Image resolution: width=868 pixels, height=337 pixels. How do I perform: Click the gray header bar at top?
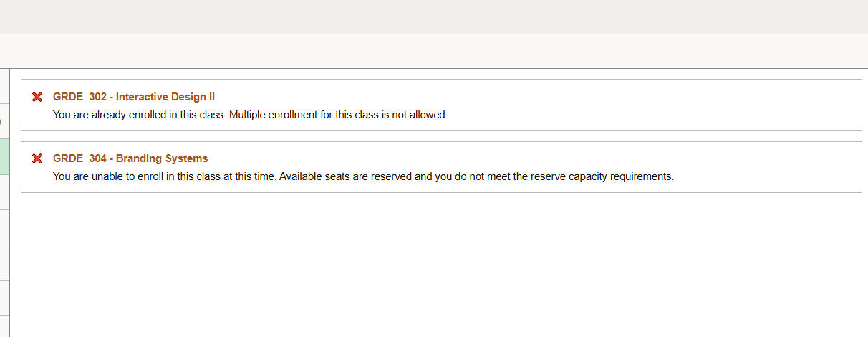point(434,16)
